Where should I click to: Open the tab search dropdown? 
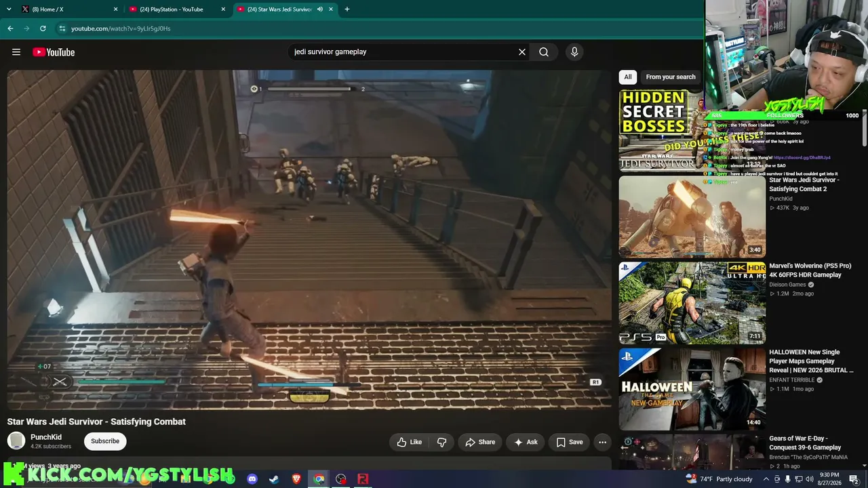coord(9,9)
